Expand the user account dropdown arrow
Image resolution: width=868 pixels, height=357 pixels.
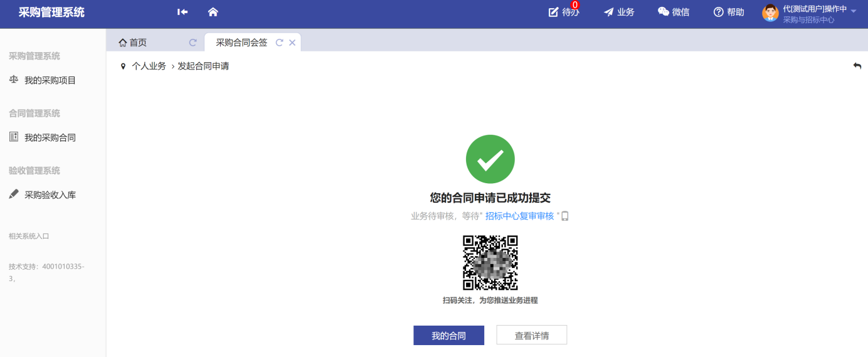pyautogui.click(x=854, y=11)
